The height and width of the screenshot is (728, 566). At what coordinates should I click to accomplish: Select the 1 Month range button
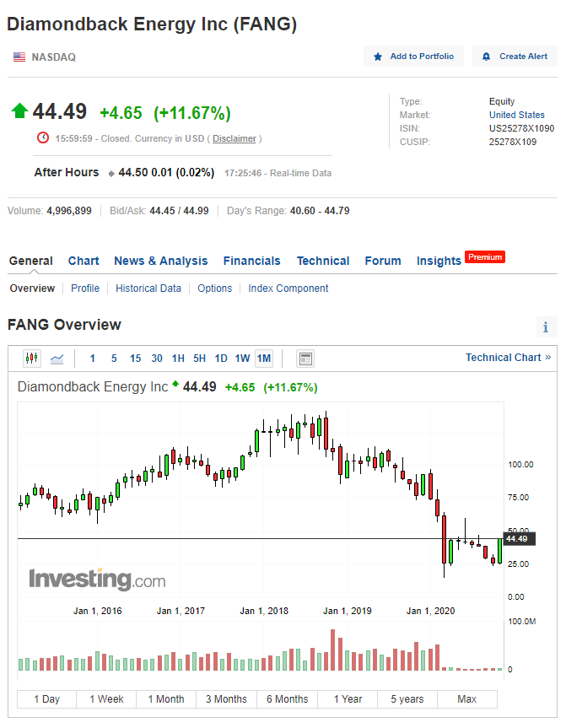(166, 699)
